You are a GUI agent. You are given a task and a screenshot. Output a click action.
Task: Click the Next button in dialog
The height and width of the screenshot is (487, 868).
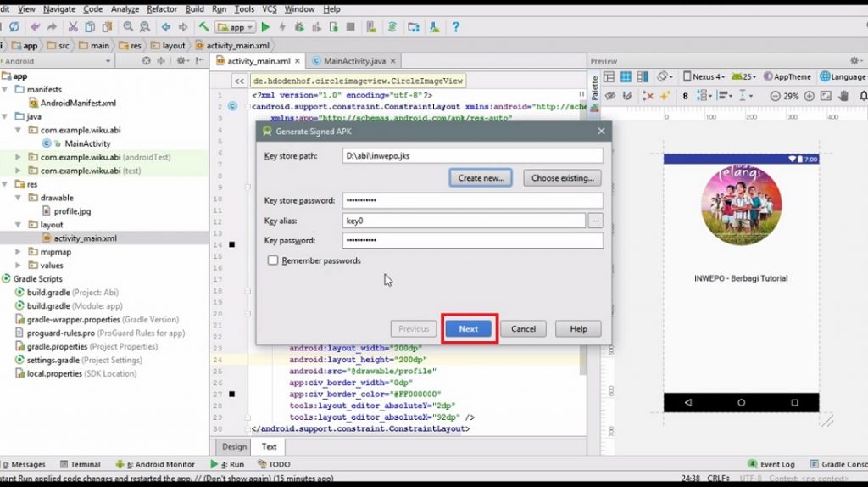469,328
